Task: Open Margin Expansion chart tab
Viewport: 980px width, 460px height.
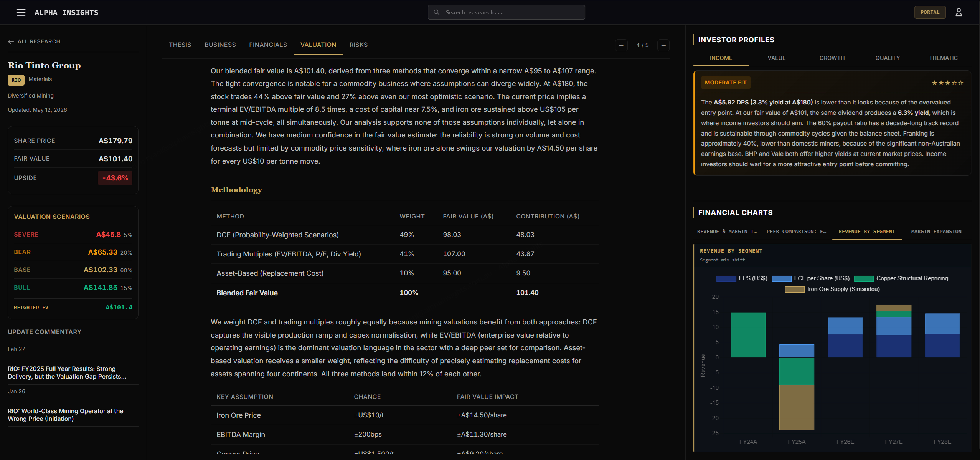Action: coord(936,232)
